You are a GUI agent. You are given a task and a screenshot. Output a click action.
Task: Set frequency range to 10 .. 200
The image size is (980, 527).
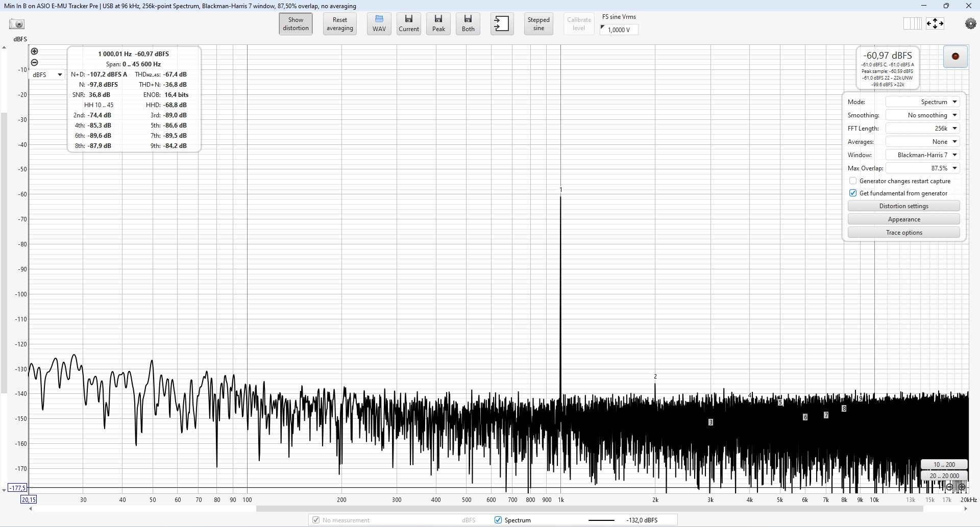pyautogui.click(x=944, y=464)
